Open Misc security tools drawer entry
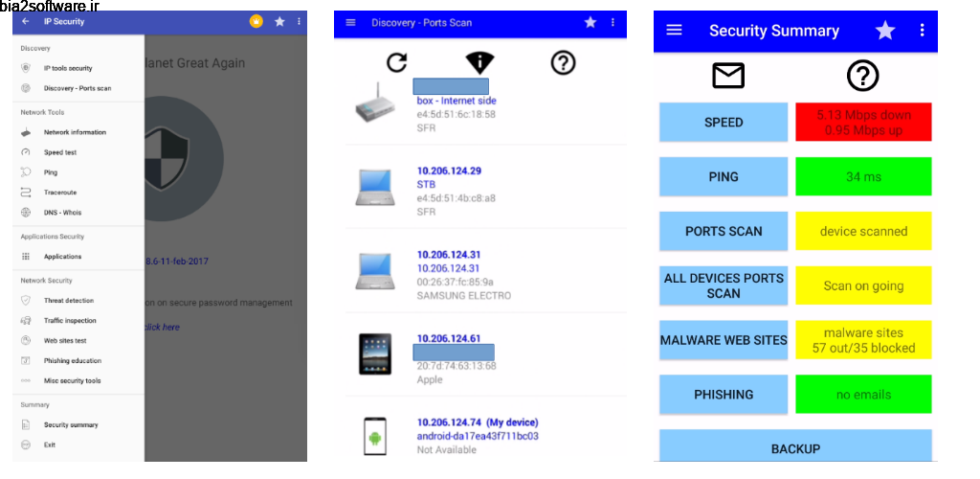This screenshot has width=980, height=479. (x=78, y=380)
